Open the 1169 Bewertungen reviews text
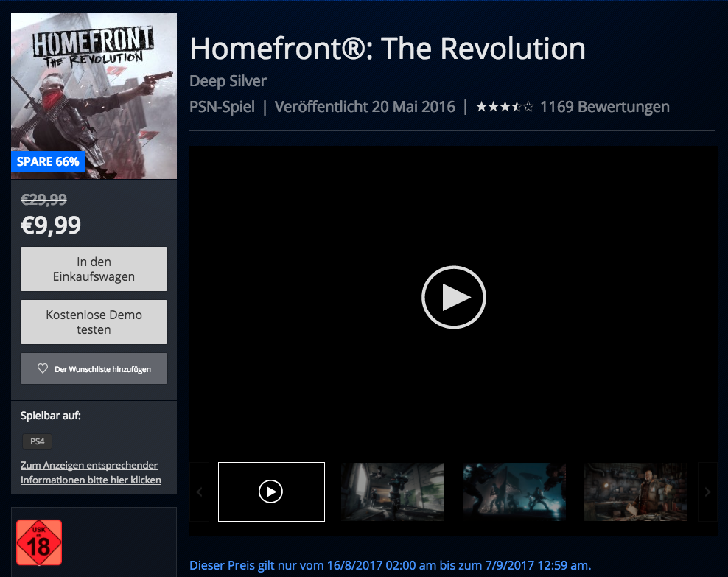728x577 pixels. 604,107
